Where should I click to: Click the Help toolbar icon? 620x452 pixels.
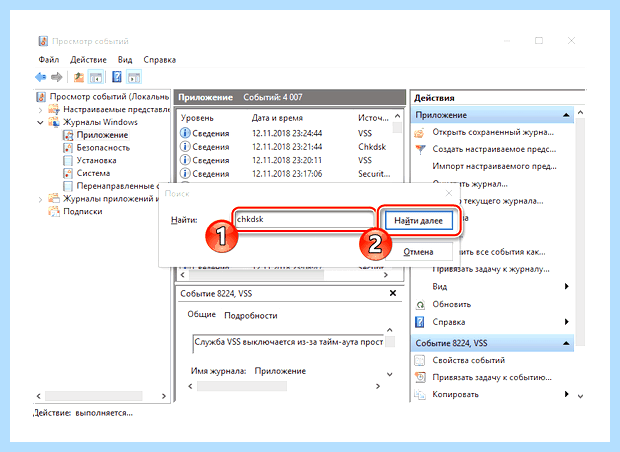(117, 77)
